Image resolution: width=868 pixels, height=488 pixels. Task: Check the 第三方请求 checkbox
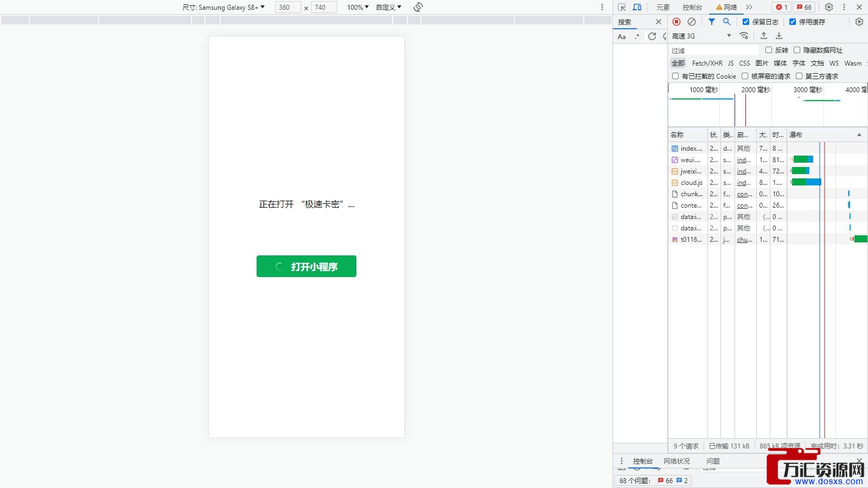[799, 76]
